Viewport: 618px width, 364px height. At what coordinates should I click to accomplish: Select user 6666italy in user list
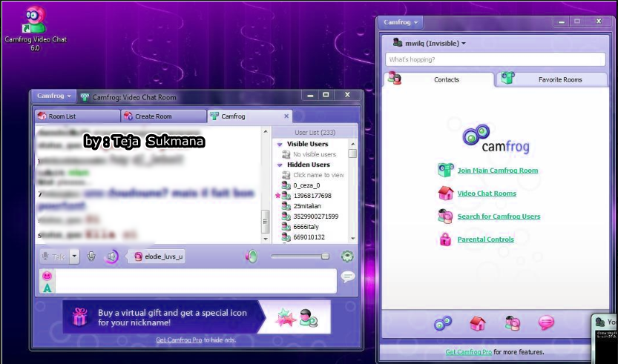pyautogui.click(x=306, y=227)
